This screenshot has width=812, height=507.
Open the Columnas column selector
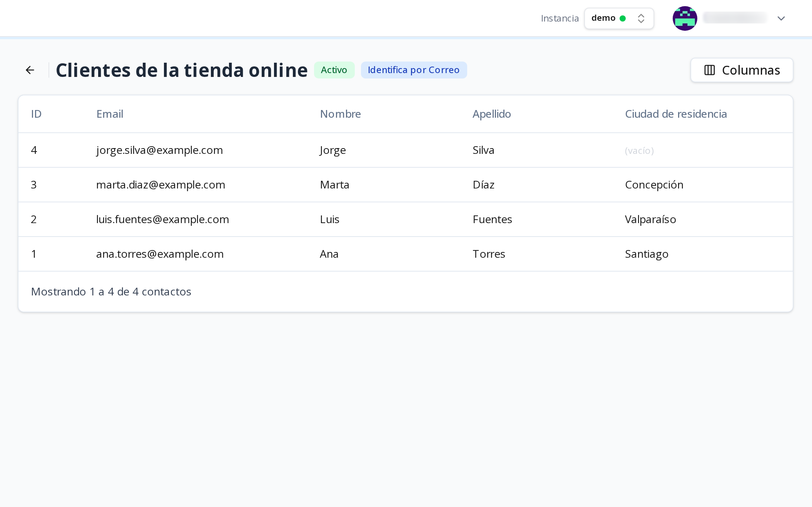(x=742, y=70)
